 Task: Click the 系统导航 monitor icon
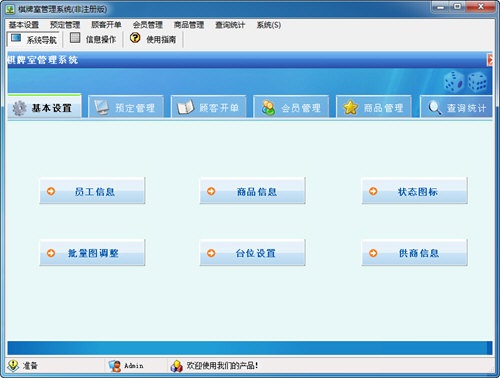tap(16, 38)
